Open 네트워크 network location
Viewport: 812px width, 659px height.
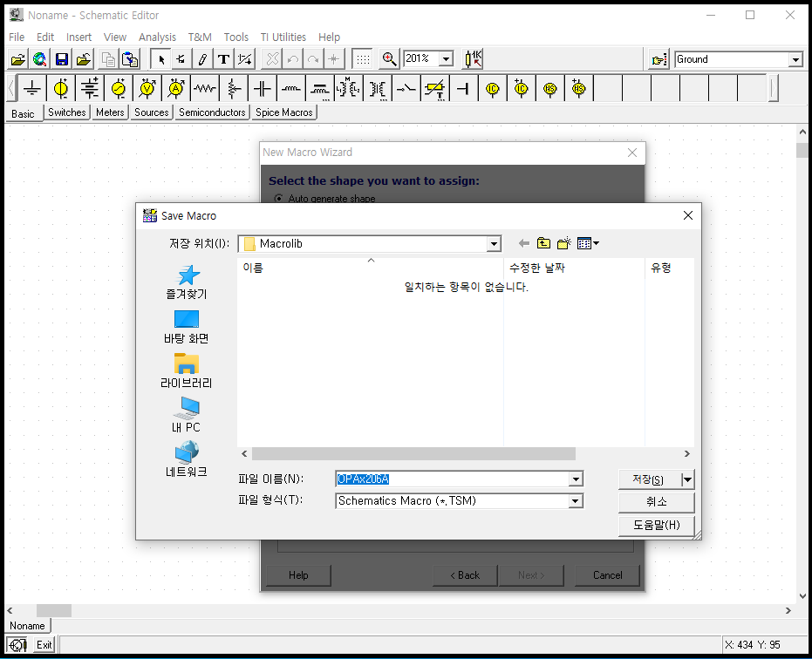click(187, 459)
